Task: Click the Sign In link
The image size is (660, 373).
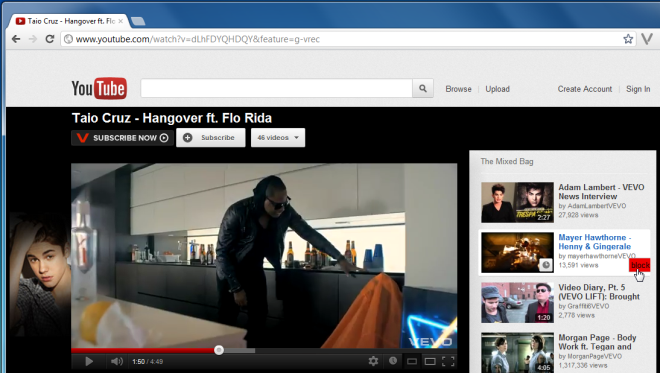Action: pyautogui.click(x=638, y=89)
